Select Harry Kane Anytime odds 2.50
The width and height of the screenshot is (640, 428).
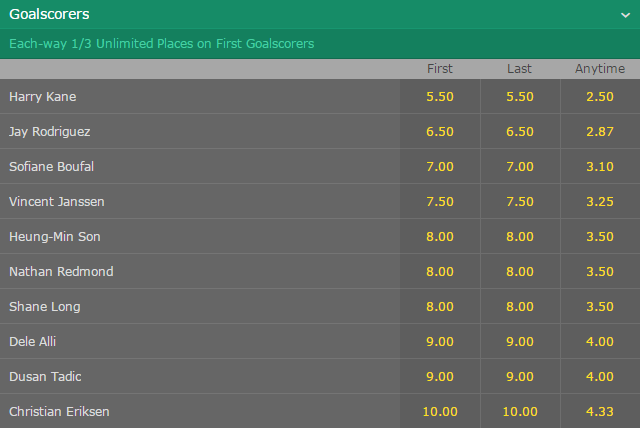tap(600, 96)
